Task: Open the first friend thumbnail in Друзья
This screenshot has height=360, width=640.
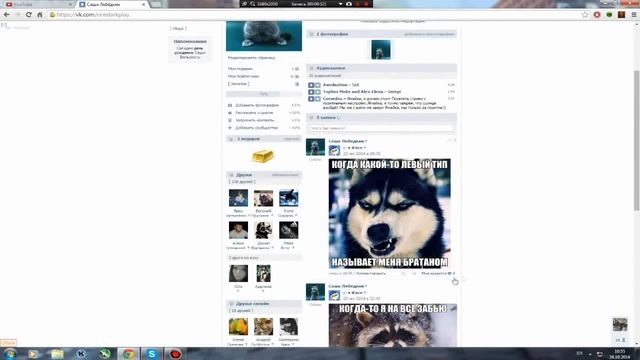Action: point(238,198)
